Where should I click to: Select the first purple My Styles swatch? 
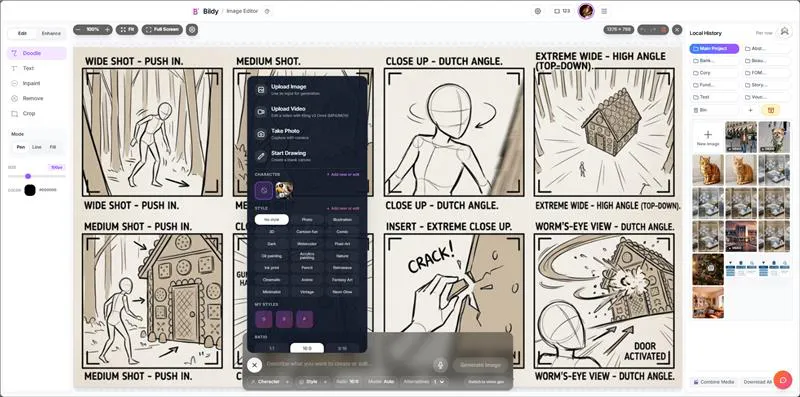click(x=264, y=319)
